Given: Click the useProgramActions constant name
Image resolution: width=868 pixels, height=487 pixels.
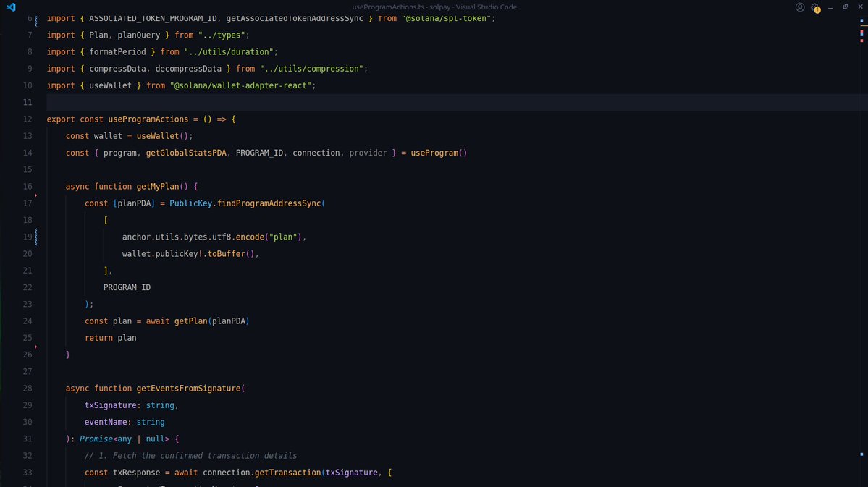Looking at the screenshot, I should coord(148,119).
